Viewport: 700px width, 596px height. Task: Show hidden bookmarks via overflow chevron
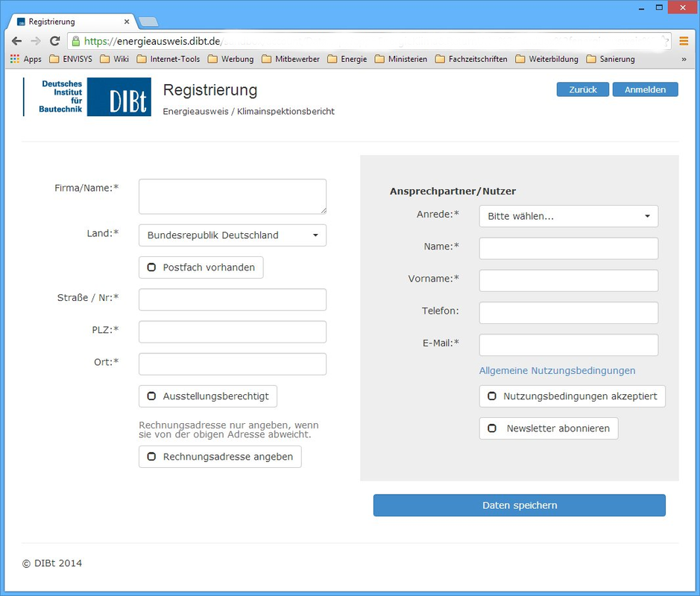pos(684,59)
